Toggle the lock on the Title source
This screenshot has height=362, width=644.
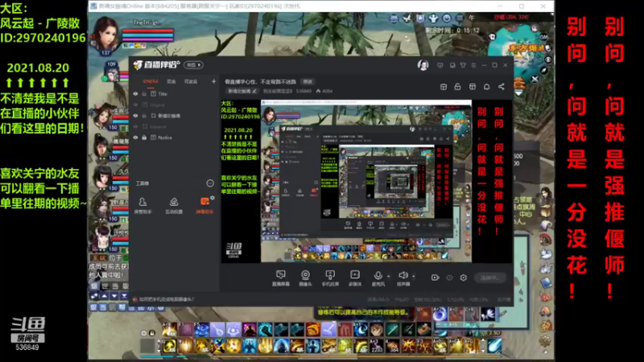[144, 94]
